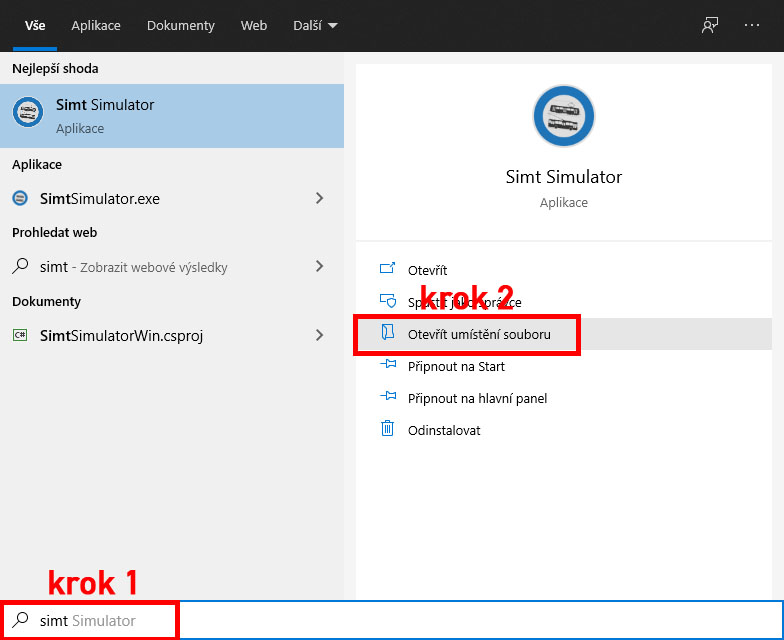The image size is (784, 640).
Task: Click the Simt Simulator icon in best match
Action: click(x=28, y=115)
